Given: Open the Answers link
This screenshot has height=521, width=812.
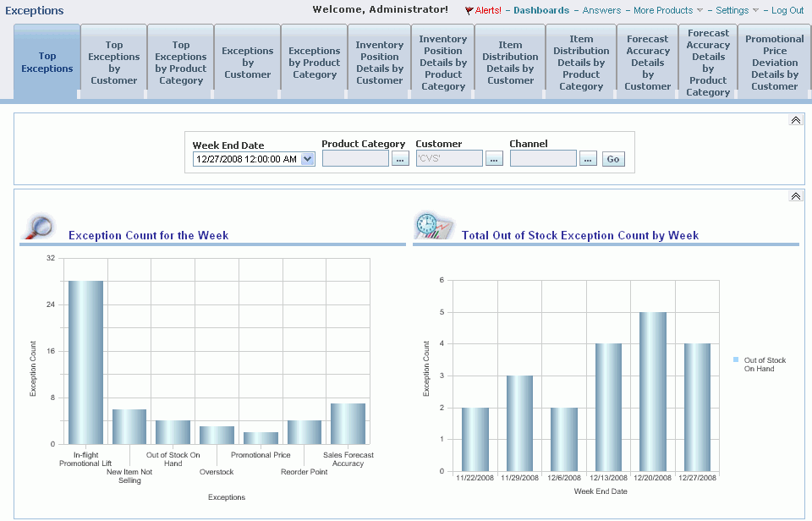Looking at the screenshot, I should [601, 10].
